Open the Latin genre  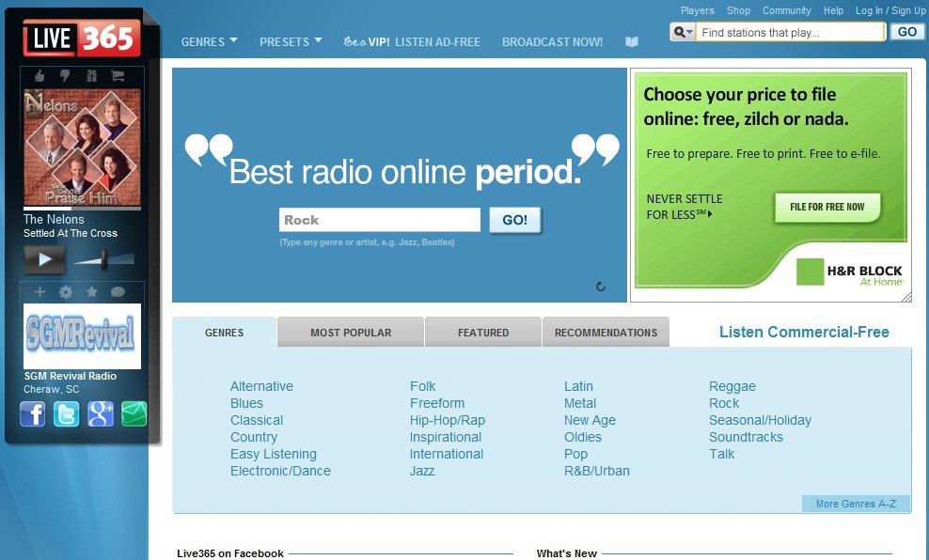pyautogui.click(x=578, y=386)
